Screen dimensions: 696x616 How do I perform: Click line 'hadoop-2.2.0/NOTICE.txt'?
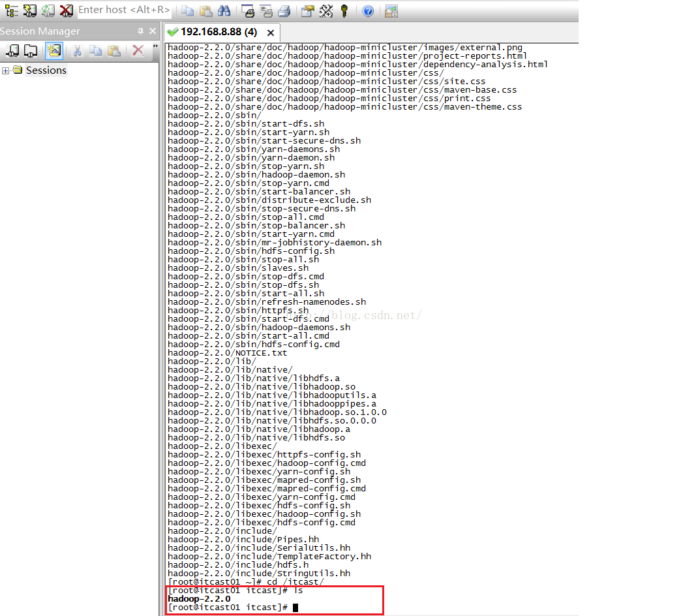(x=227, y=352)
